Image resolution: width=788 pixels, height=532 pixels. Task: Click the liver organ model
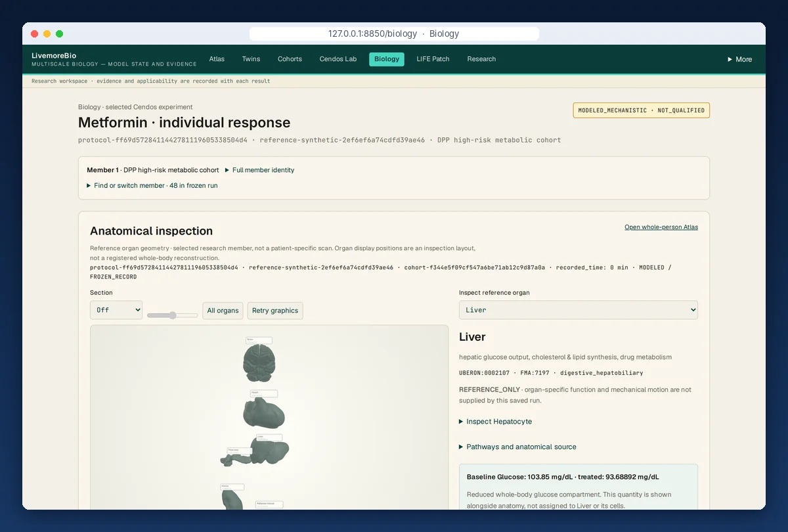[x=269, y=452]
